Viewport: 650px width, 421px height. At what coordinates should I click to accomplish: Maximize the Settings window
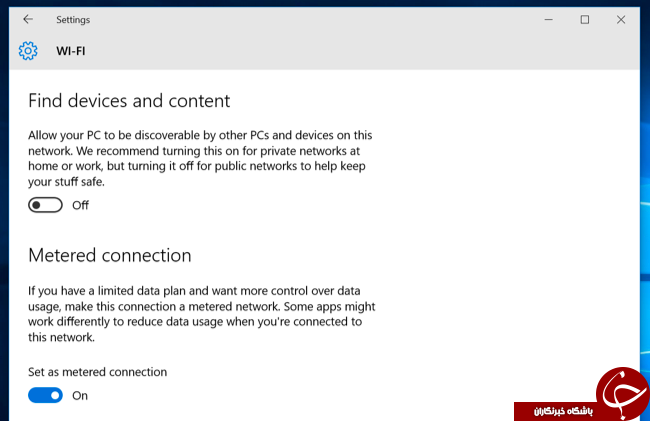coord(585,19)
